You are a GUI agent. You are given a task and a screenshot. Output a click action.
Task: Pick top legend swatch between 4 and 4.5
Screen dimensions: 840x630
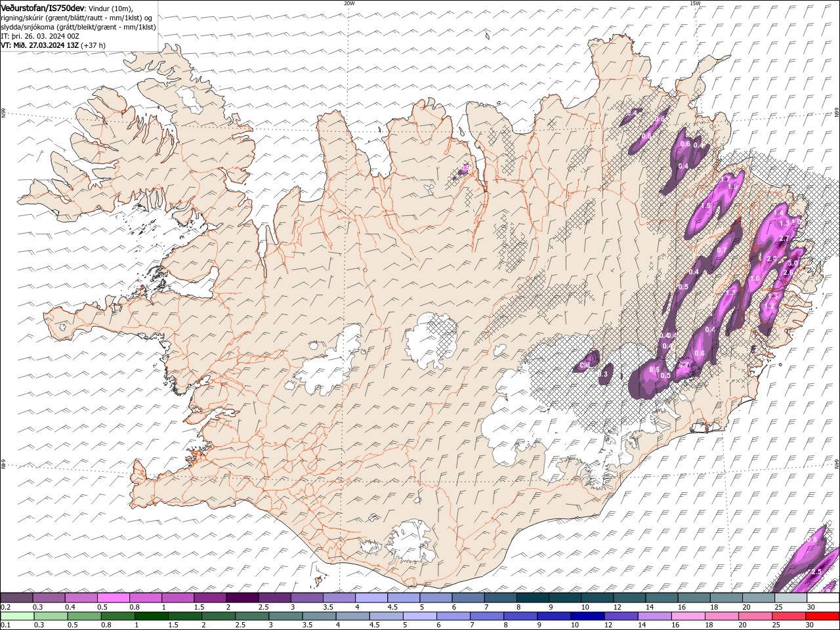click(371, 598)
